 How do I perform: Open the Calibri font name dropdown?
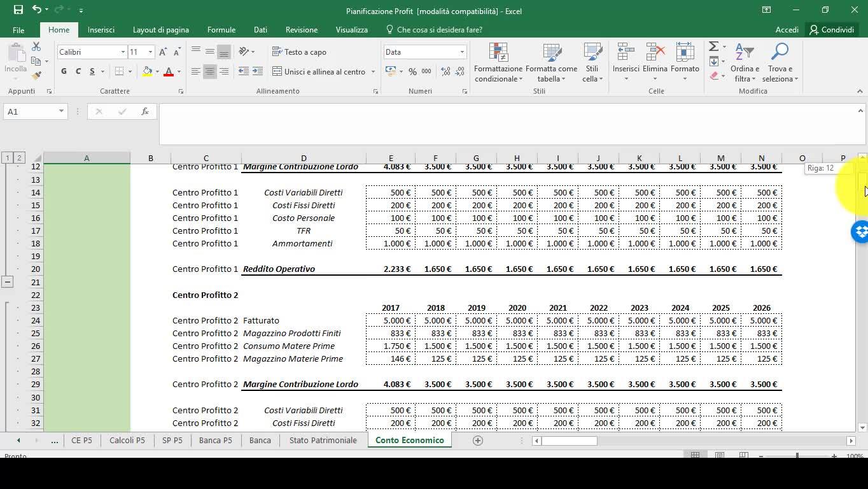coord(123,52)
